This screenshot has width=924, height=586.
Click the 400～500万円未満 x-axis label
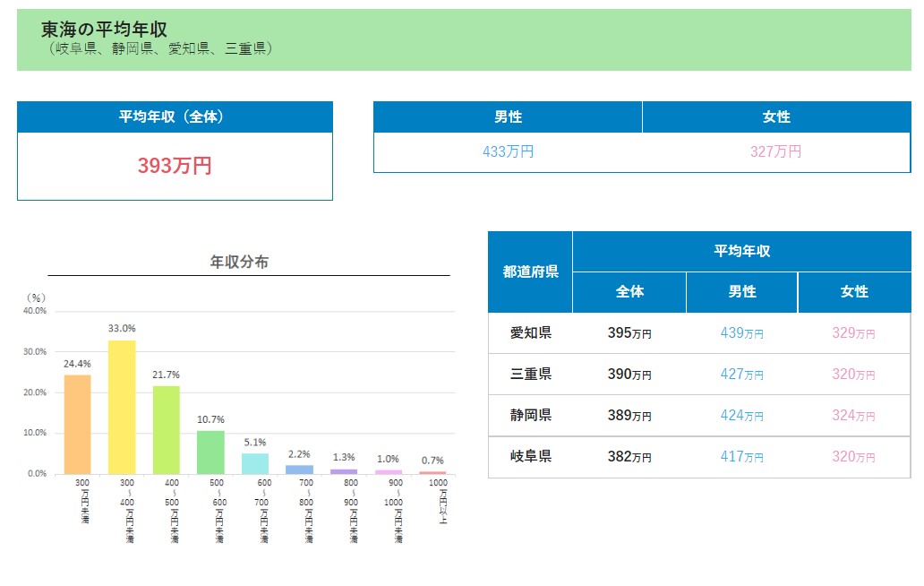coord(173,511)
